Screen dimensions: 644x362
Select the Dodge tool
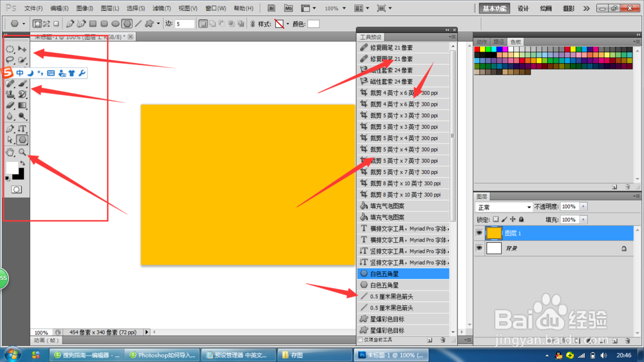(x=22, y=117)
